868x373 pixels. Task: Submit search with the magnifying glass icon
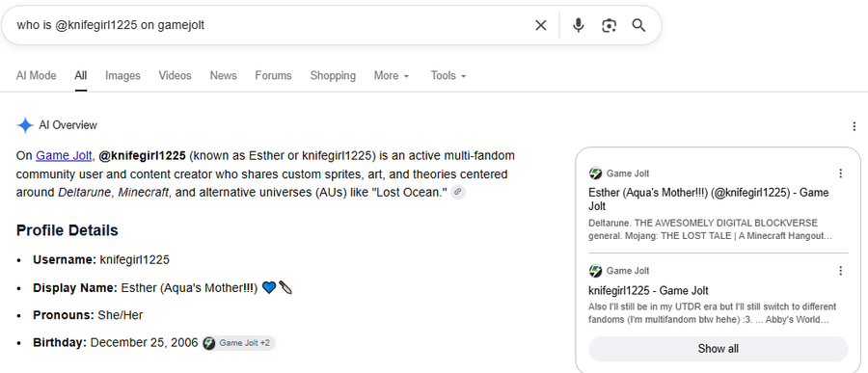[x=638, y=25]
